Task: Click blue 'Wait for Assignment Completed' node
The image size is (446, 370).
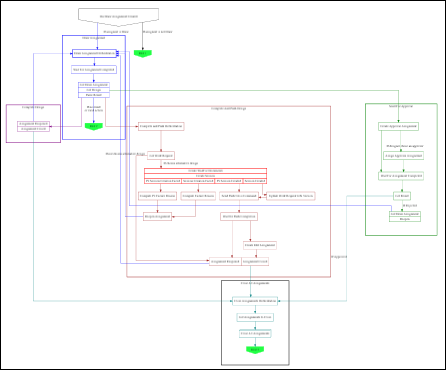Action: point(94,70)
